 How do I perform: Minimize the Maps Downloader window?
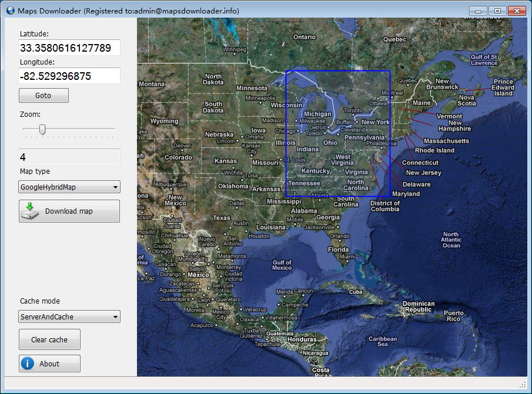(x=479, y=11)
